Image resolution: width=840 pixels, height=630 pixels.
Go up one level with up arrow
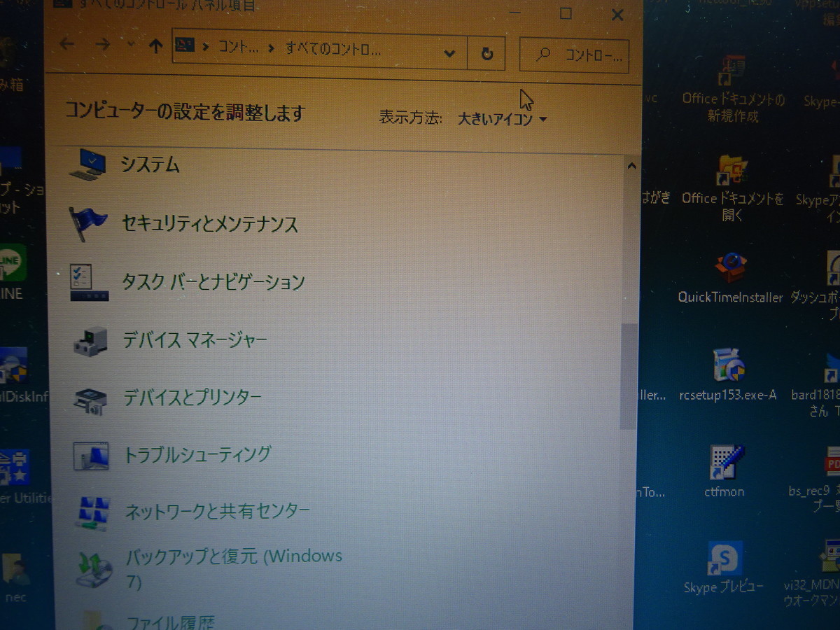point(156,47)
